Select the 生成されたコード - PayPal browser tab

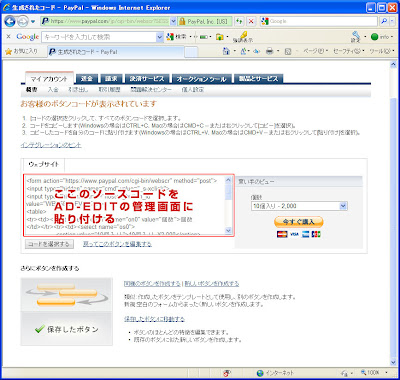point(115,52)
